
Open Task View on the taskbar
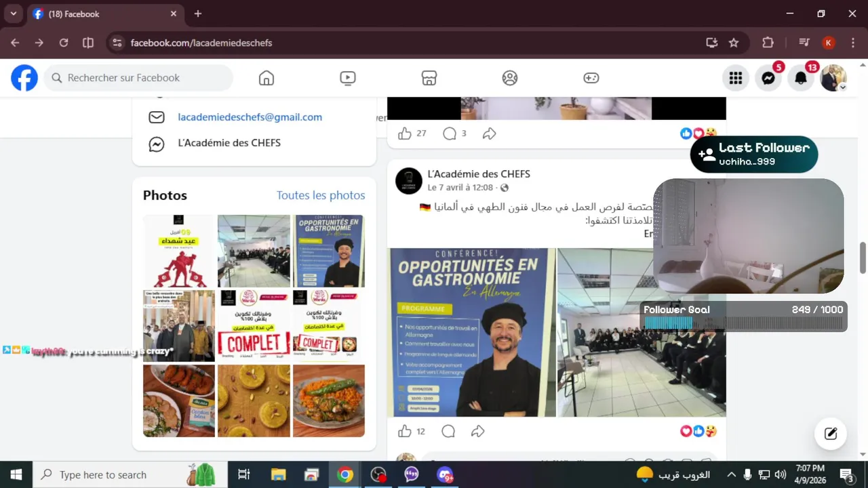(x=244, y=474)
